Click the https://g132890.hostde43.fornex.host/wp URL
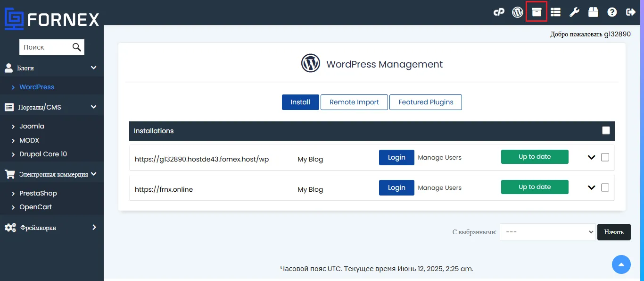The width and height of the screenshot is (644, 281). click(x=202, y=159)
